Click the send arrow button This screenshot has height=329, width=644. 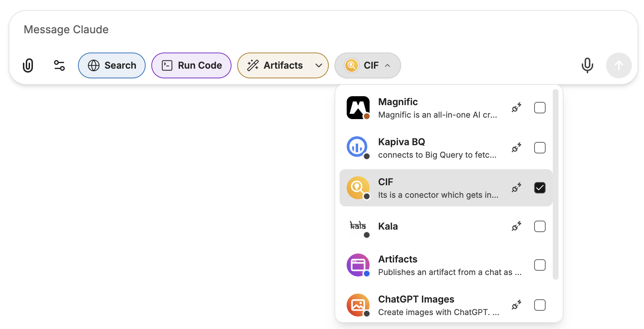coord(619,65)
